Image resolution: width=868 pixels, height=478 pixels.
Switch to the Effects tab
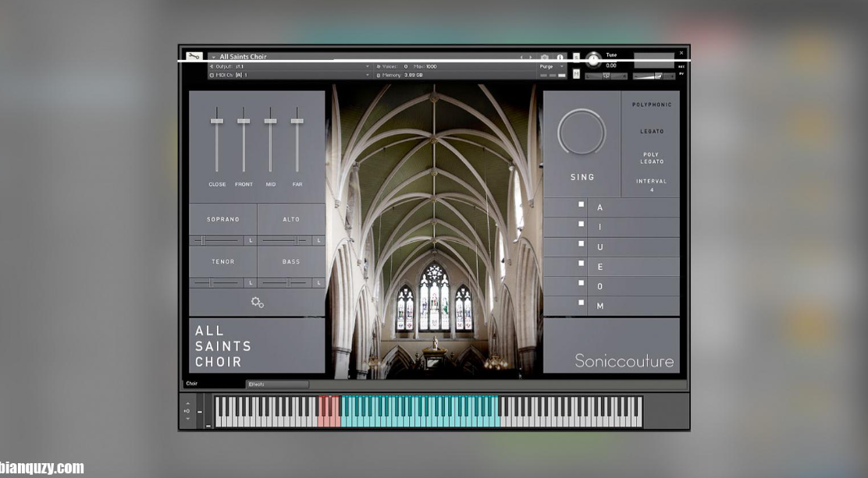click(x=277, y=384)
